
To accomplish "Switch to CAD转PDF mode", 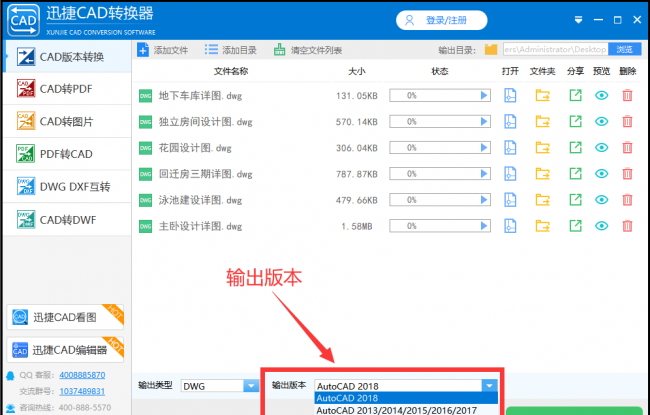I will [68, 89].
